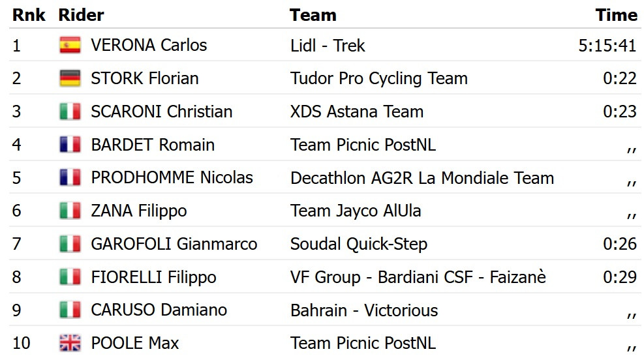Click the Italian flag next to SCARONI Christian
This screenshot has width=644, height=358.
pos(70,112)
